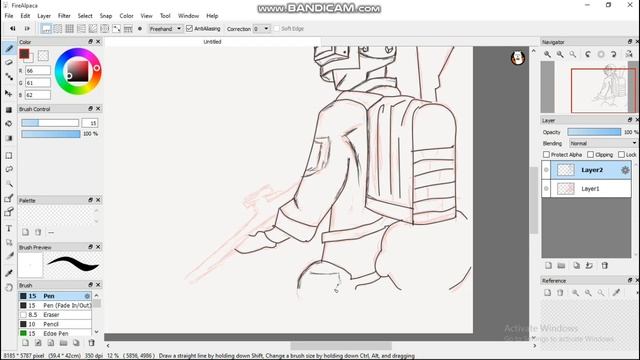Screen dimensions: 640x360
Task: Float the Color panel
Action: click(91, 42)
